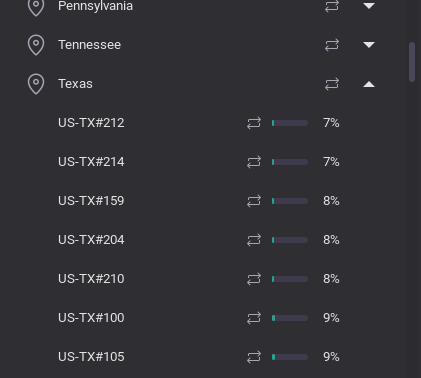Click the P2P arrows icon for Pennsylvania
The height and width of the screenshot is (378, 421).
tap(332, 6)
